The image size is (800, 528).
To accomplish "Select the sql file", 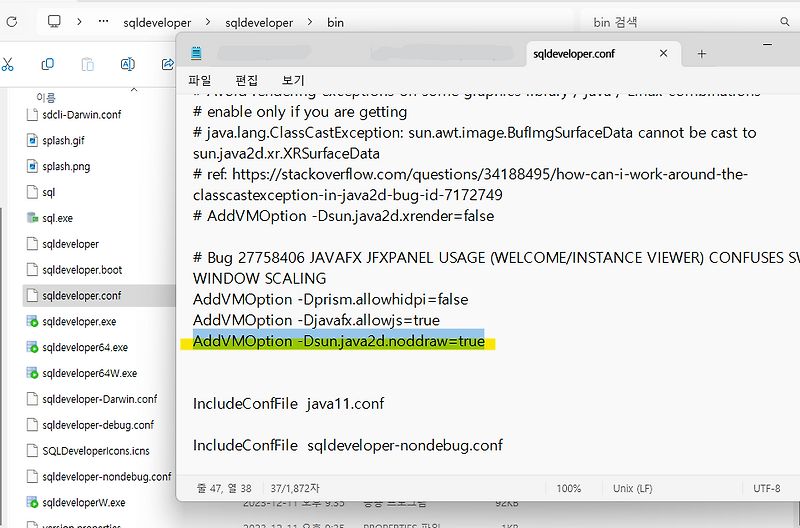I will tap(48, 192).
